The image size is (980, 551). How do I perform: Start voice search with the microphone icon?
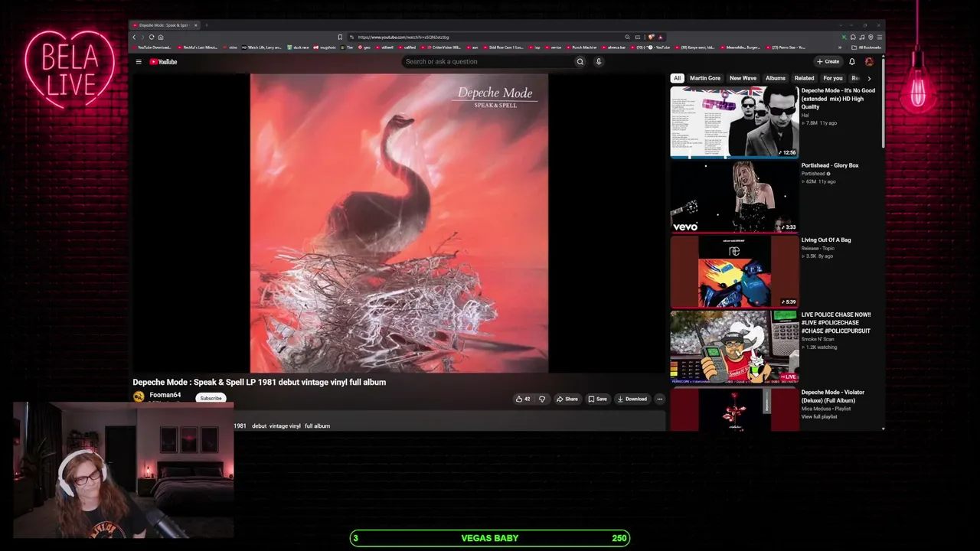point(599,62)
